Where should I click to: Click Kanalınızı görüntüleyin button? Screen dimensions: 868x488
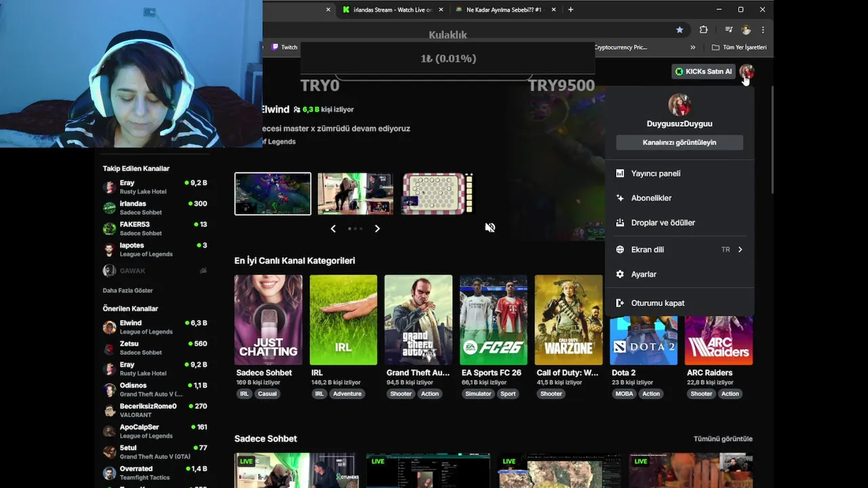coord(679,142)
